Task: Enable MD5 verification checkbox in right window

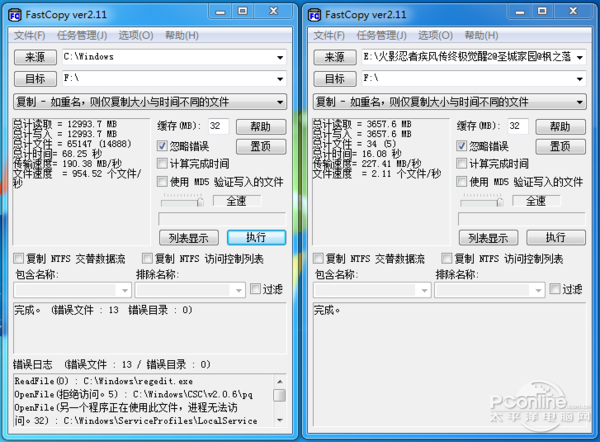Action: (462, 181)
